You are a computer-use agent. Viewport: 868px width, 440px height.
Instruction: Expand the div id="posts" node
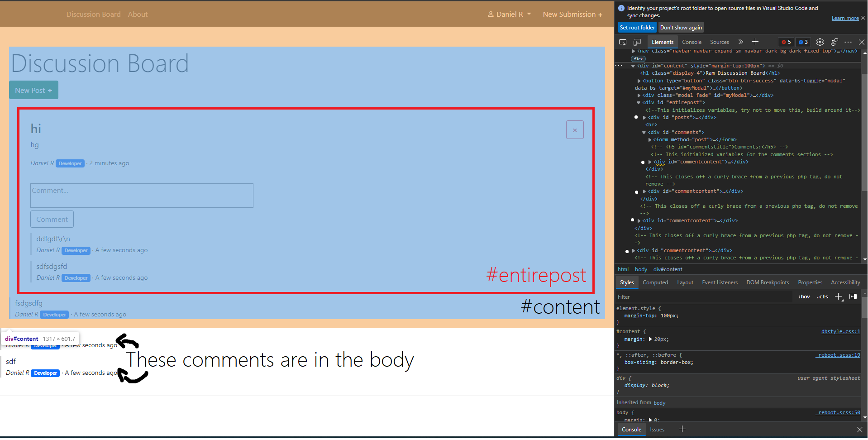(644, 118)
